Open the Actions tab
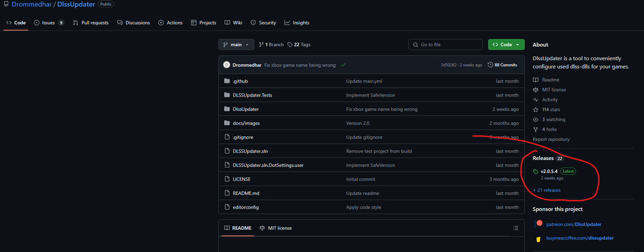The height and width of the screenshot is (252, 644). (171, 23)
